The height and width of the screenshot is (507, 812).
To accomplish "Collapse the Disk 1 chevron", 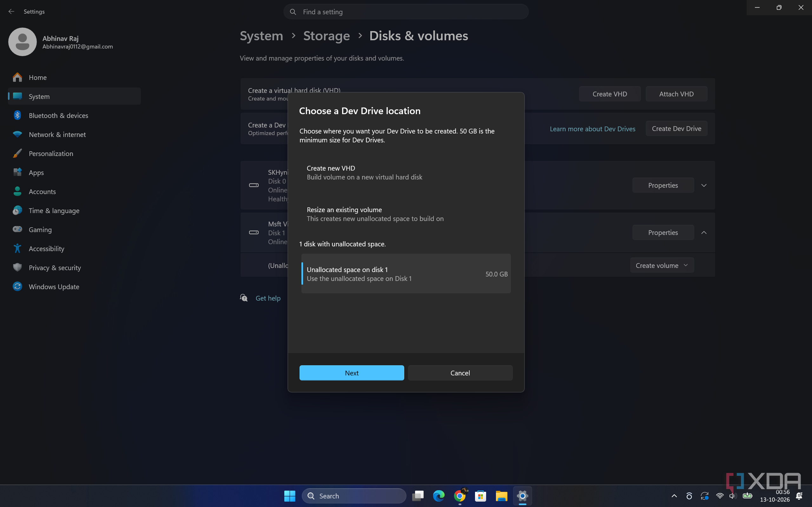I will click(x=704, y=232).
